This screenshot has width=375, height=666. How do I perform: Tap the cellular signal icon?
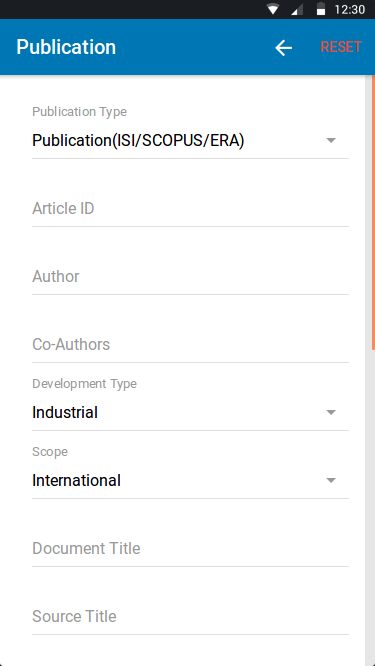click(x=297, y=10)
